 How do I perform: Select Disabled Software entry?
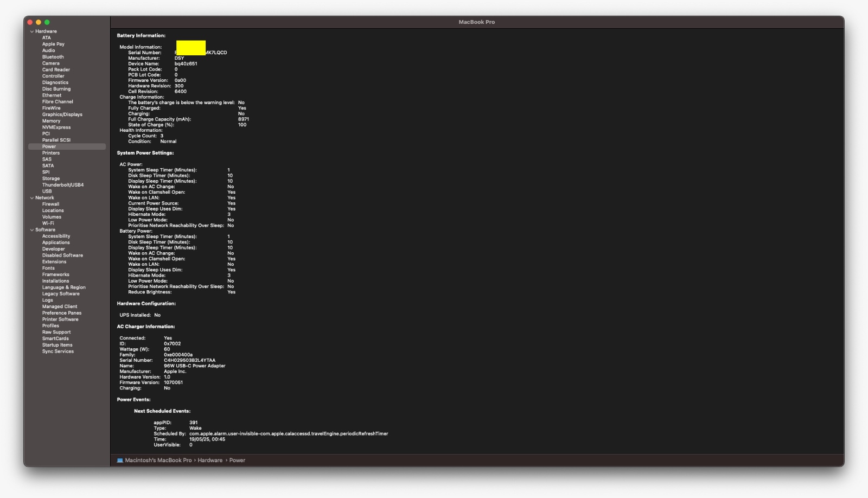tap(63, 256)
